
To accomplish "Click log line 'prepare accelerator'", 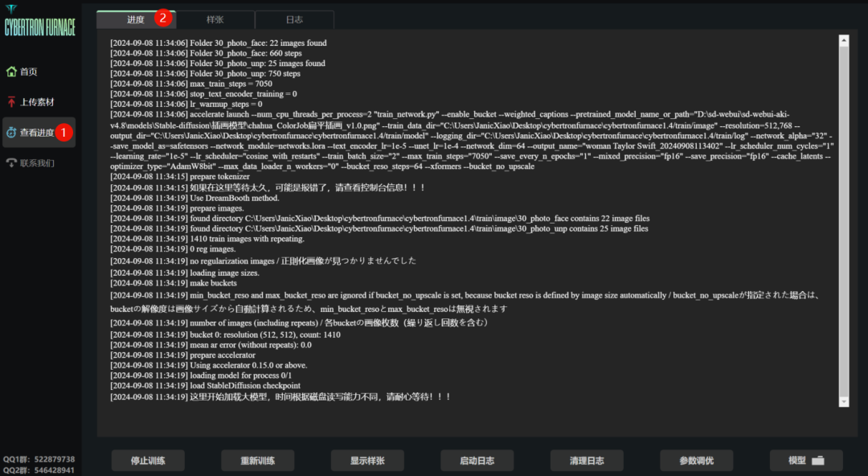I will (x=182, y=355).
